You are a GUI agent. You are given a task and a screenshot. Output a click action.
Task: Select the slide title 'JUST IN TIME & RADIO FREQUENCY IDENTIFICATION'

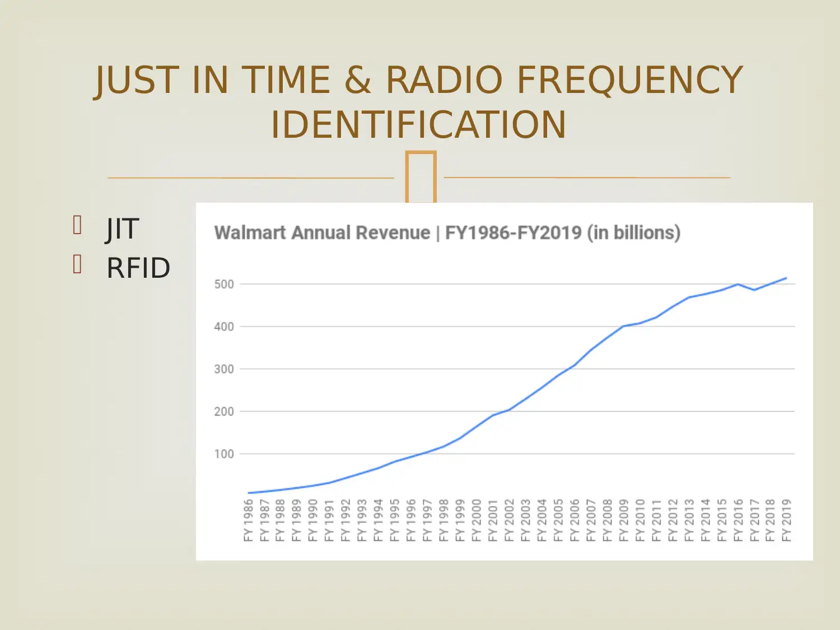coord(418,102)
